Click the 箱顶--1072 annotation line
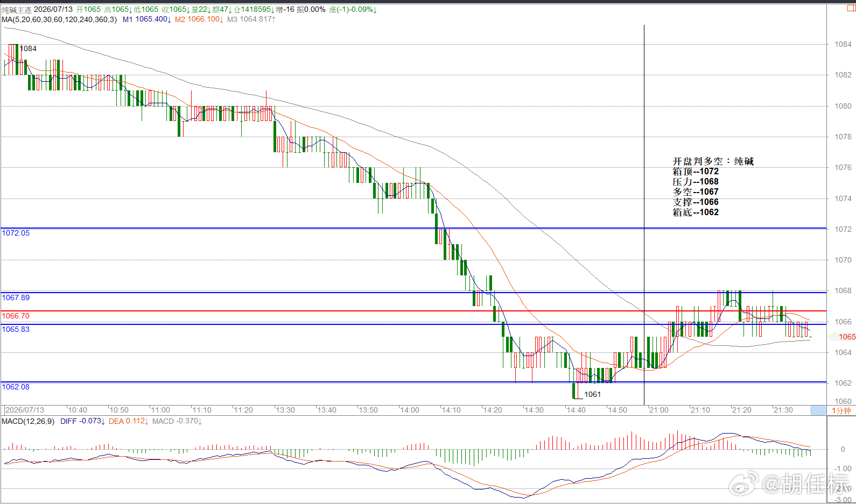Image resolution: width=856 pixels, height=504 pixels. click(x=696, y=172)
